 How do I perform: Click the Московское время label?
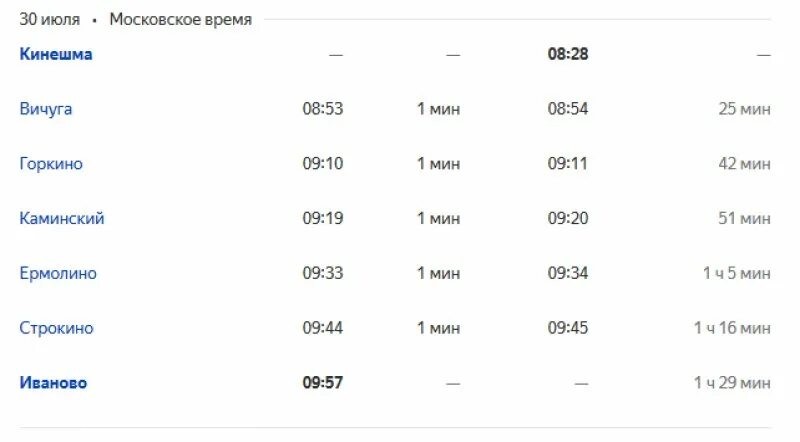(181, 19)
